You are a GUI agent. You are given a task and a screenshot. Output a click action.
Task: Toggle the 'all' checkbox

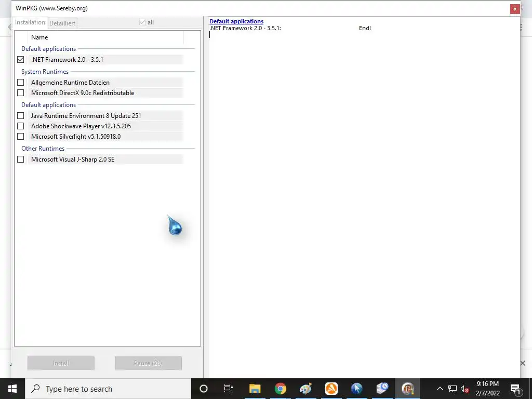click(x=142, y=22)
